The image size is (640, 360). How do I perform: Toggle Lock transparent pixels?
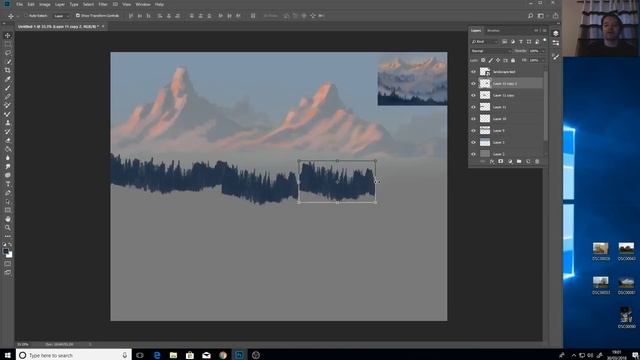coord(483,60)
